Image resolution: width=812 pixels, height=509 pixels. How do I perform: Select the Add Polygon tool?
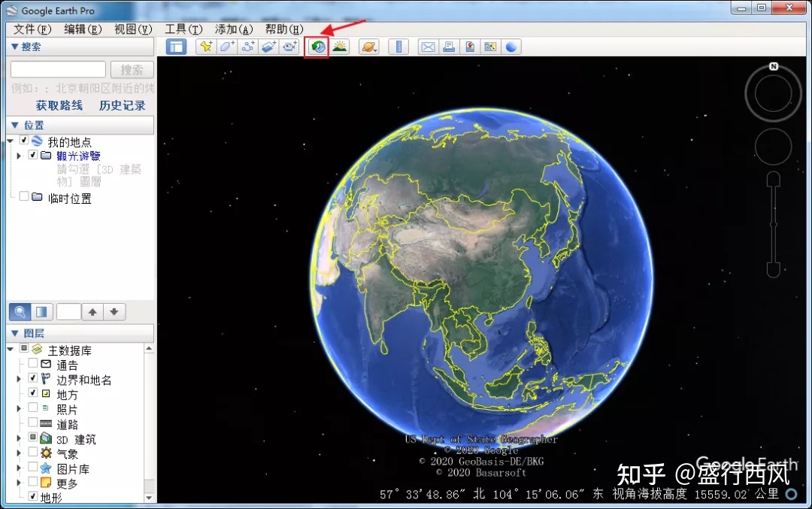pos(227,47)
